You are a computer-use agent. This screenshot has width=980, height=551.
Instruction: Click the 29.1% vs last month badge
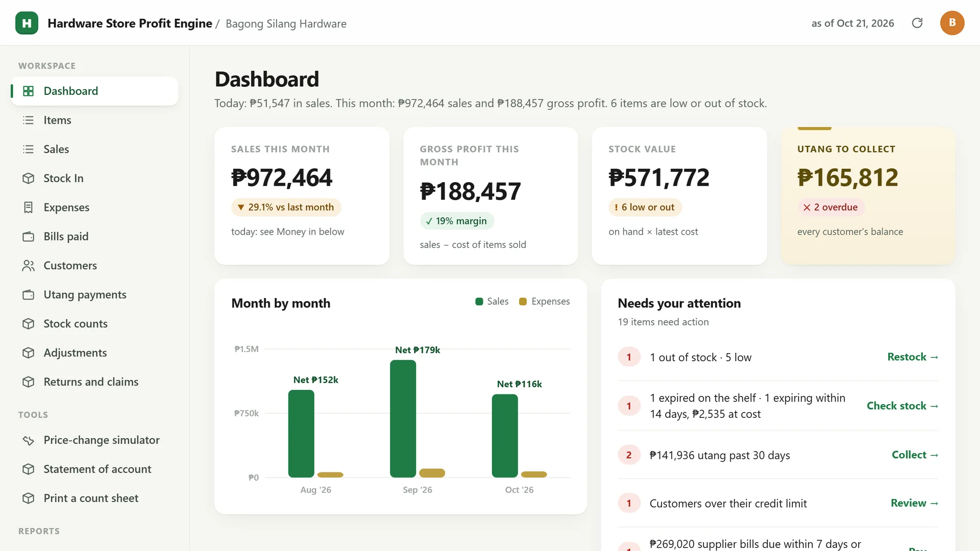pos(286,207)
